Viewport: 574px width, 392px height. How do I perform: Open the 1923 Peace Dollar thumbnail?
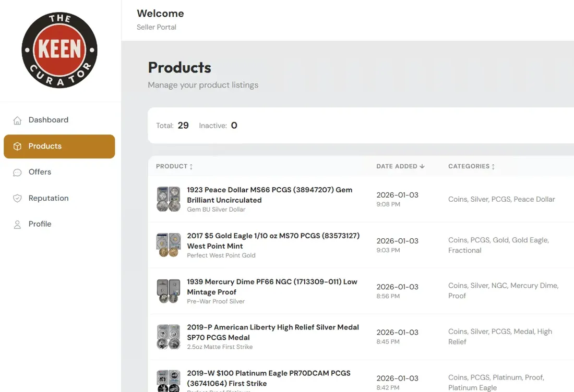[x=169, y=199]
